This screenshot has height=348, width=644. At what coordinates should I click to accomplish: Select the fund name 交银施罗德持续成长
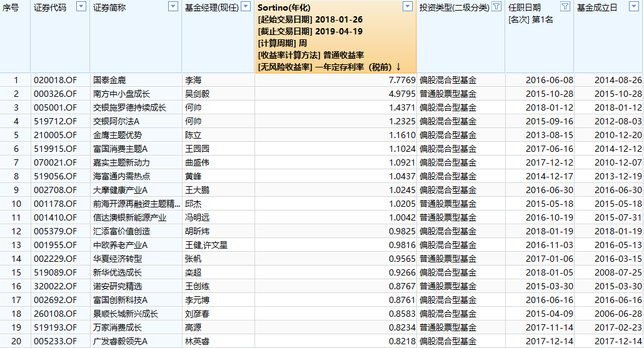[129, 107]
